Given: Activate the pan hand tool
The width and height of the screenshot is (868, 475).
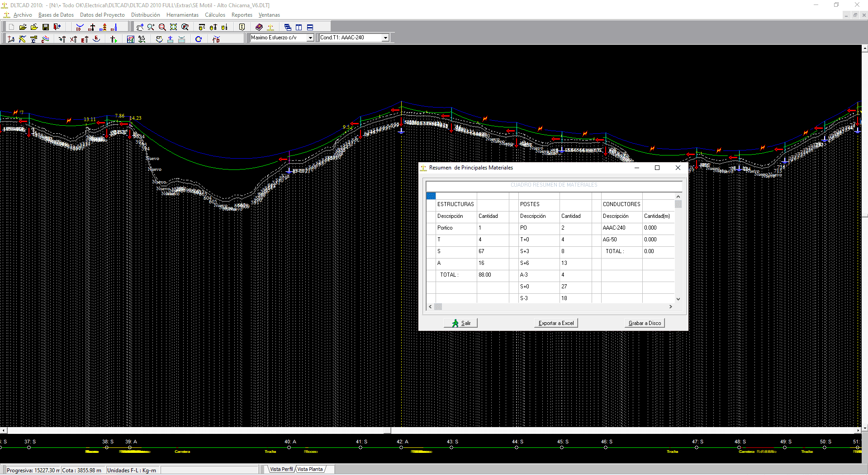Looking at the screenshot, I should (140, 27).
